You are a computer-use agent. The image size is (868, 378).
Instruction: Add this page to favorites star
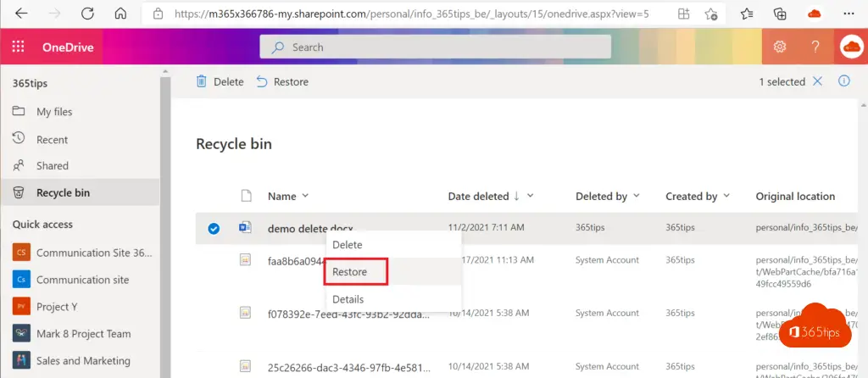[x=711, y=14]
